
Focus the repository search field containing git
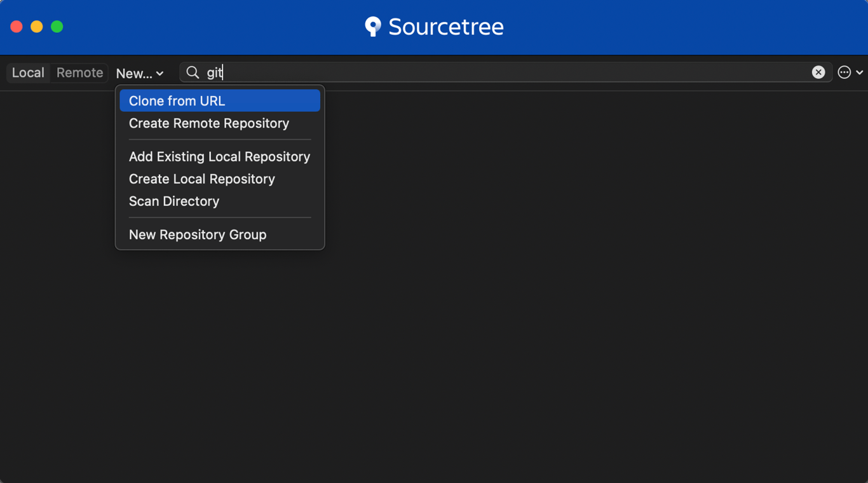pos(506,72)
